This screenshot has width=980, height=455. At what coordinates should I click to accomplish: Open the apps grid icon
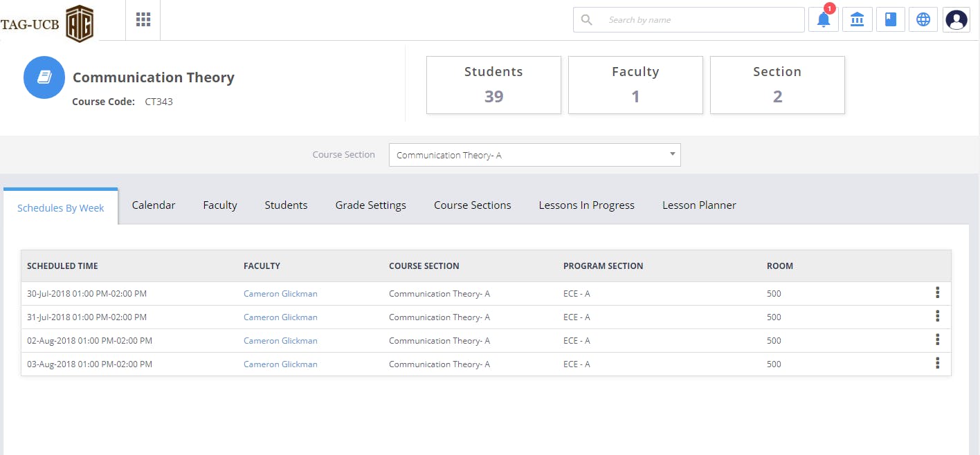click(143, 19)
